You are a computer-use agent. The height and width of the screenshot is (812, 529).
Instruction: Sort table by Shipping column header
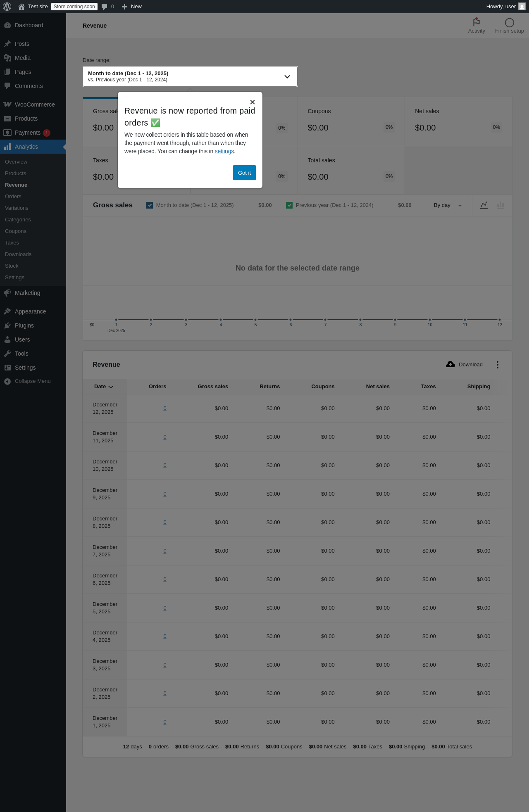[x=479, y=387]
